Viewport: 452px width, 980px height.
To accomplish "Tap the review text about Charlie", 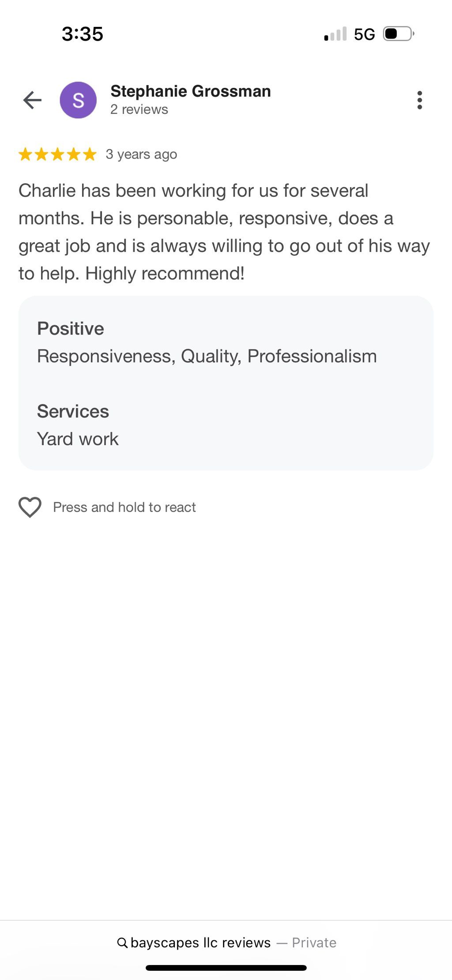I will click(224, 232).
